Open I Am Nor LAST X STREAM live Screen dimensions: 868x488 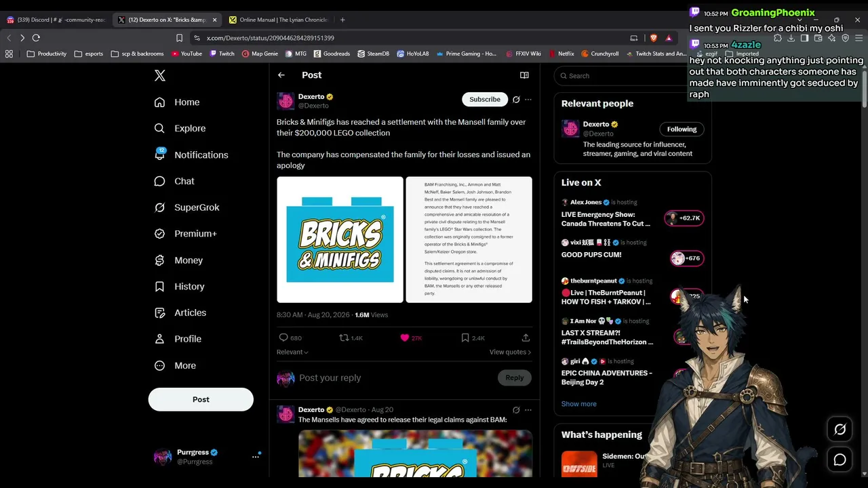point(607,333)
